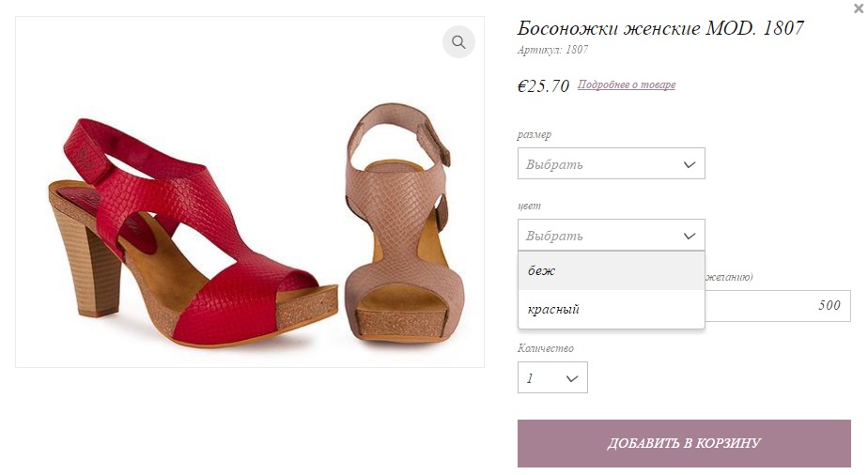Click the beige sandal in the product photo

coord(404,222)
